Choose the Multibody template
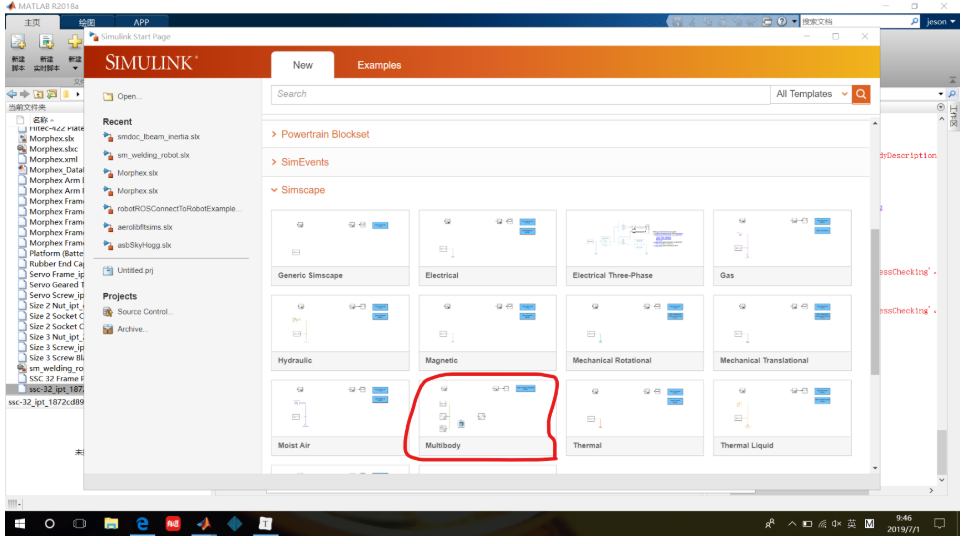Screen dimensions: 975x544 pyautogui.click(x=488, y=418)
